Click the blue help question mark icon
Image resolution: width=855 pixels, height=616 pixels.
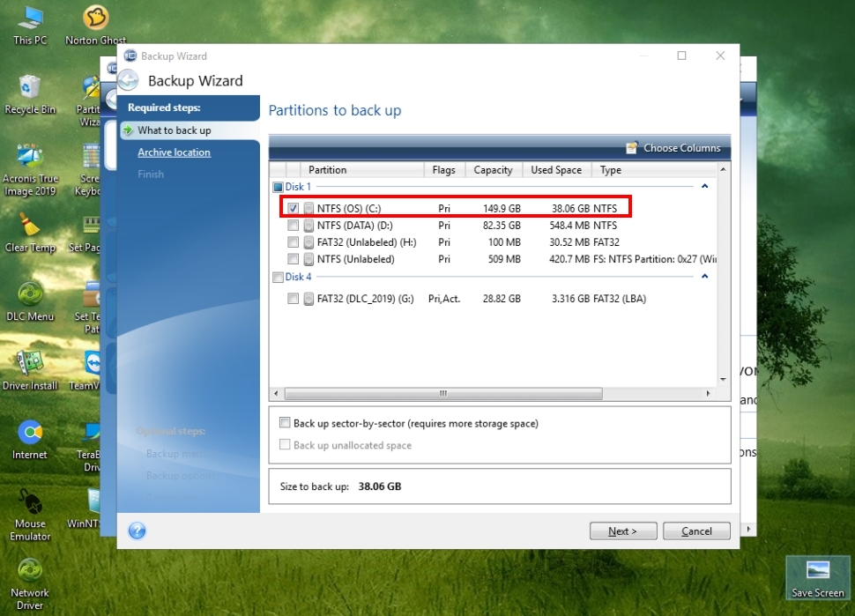point(137,531)
